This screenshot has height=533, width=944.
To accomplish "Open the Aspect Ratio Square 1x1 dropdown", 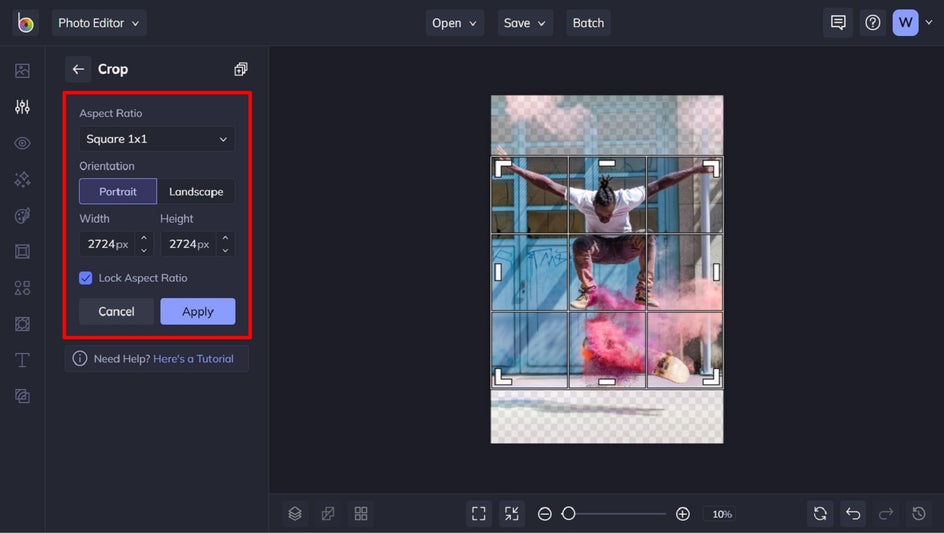I will 157,139.
